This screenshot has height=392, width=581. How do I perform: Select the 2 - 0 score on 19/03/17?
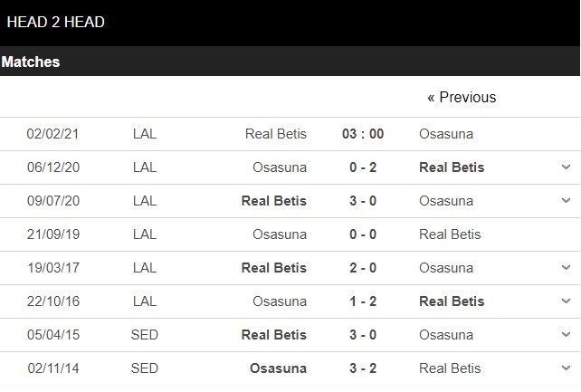pos(363,267)
